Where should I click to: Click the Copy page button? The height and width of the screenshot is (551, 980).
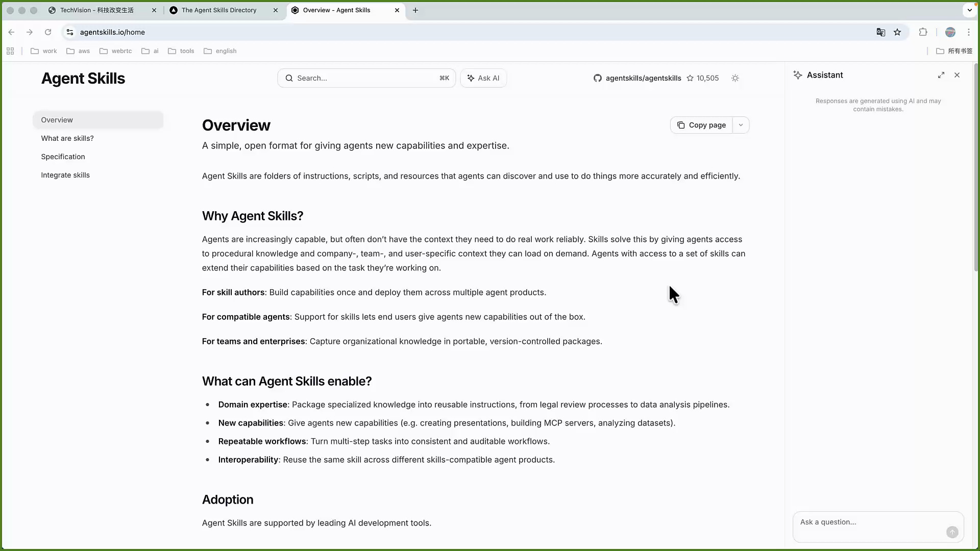(x=701, y=125)
